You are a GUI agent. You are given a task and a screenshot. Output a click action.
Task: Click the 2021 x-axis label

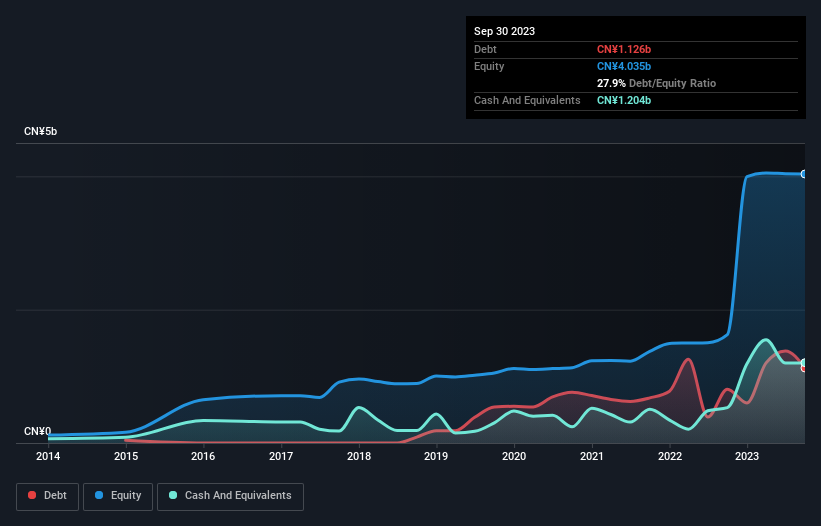[x=592, y=456]
